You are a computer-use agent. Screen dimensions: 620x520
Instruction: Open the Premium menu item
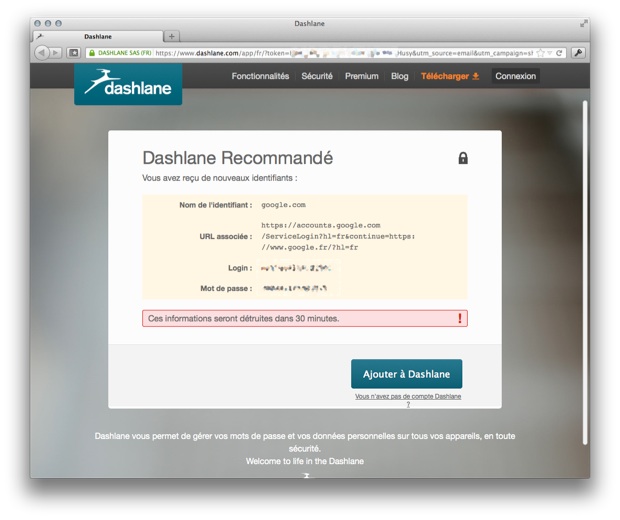click(x=361, y=76)
